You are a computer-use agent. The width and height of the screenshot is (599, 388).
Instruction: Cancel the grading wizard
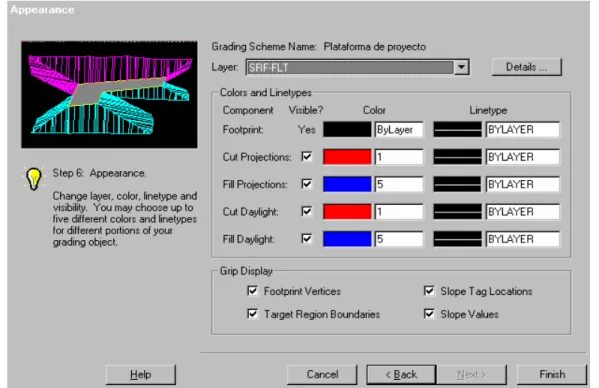tap(322, 375)
